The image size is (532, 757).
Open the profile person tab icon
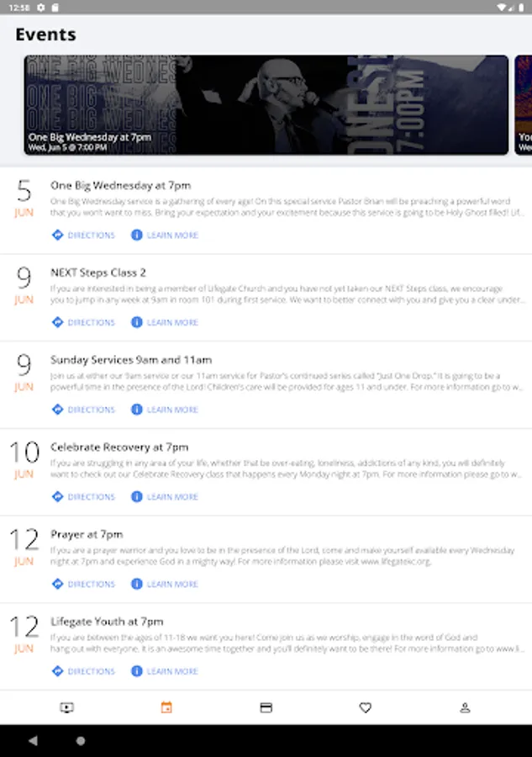(x=465, y=707)
